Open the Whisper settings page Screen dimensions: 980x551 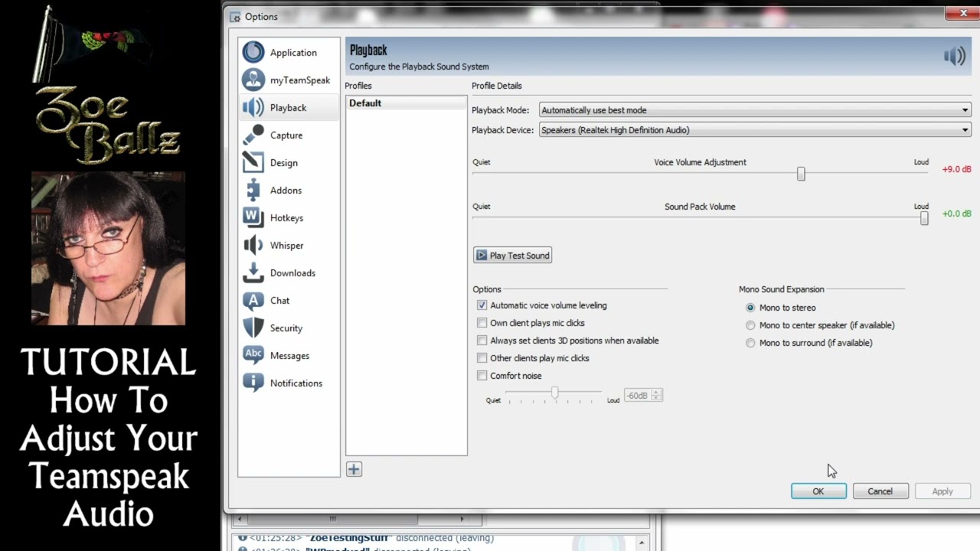pyautogui.click(x=289, y=245)
